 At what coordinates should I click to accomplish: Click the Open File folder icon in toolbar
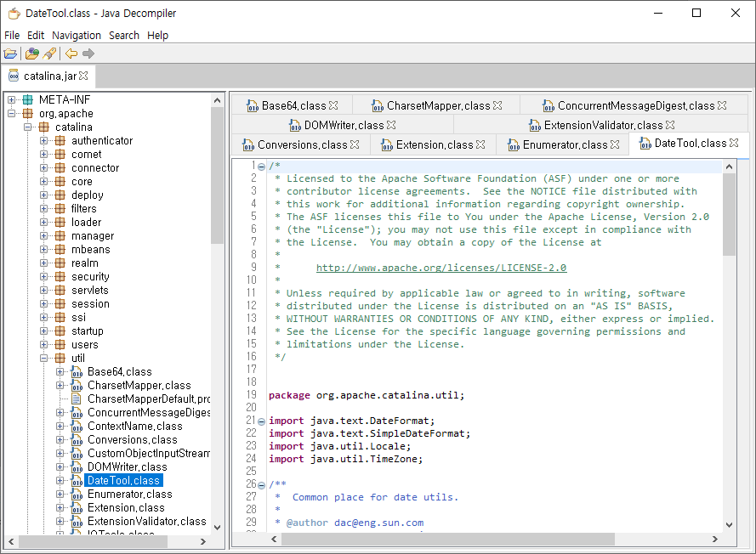coord(10,54)
